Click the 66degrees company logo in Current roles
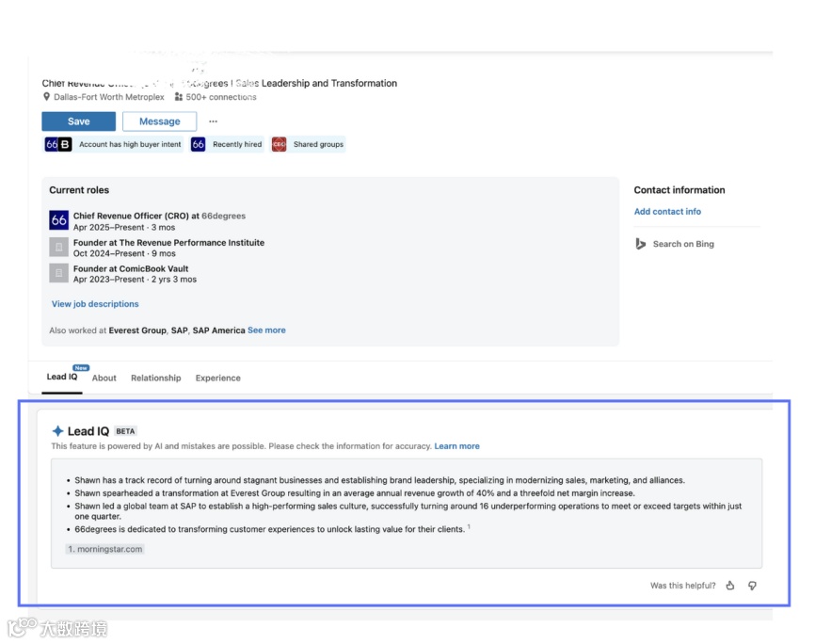 (58, 220)
